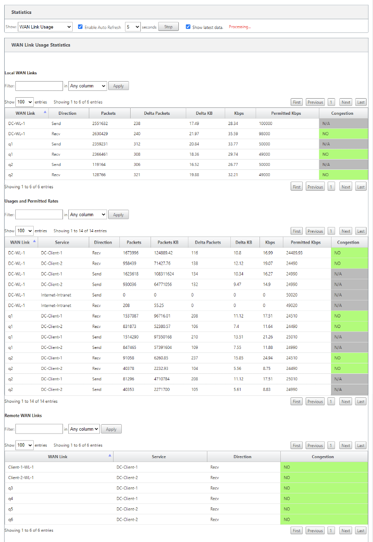
Task: Click First below the Usages and Permitted Rates table
Action: coord(296,401)
